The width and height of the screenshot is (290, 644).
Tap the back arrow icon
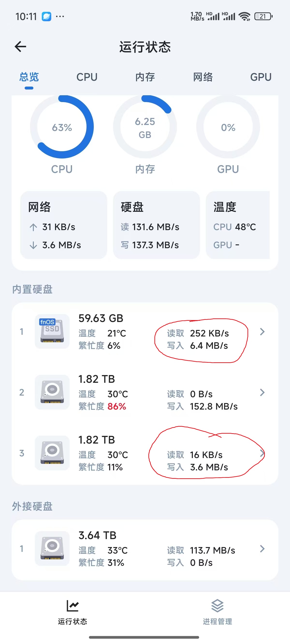point(21,47)
